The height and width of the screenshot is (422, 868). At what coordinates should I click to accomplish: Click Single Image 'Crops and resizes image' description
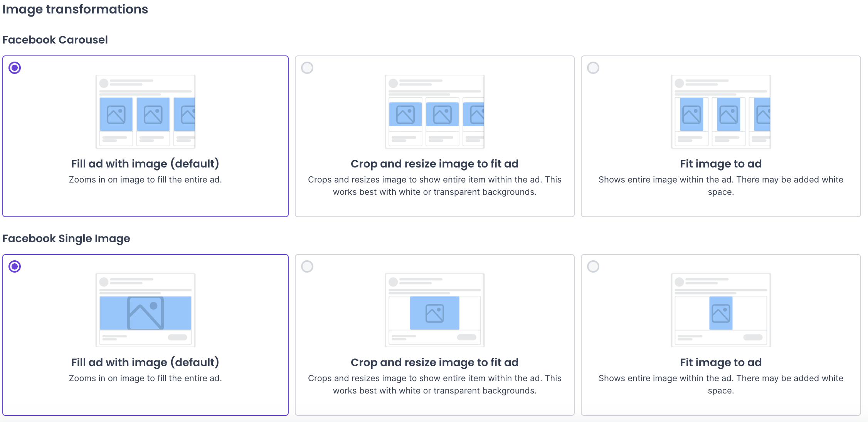tap(434, 384)
